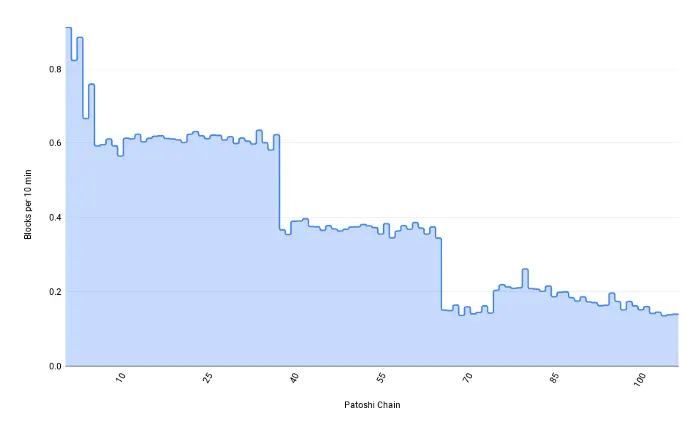Click the 0.2 y-axis tick label

pyautogui.click(x=53, y=292)
